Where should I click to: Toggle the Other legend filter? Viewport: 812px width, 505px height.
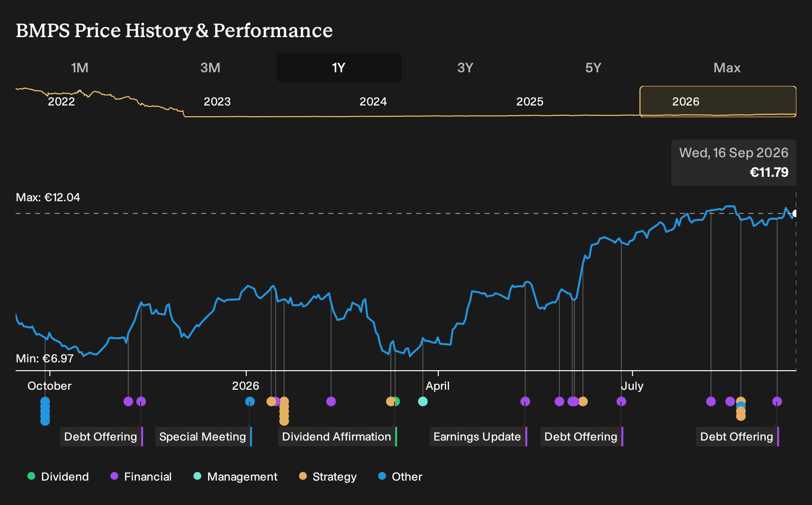(400, 477)
